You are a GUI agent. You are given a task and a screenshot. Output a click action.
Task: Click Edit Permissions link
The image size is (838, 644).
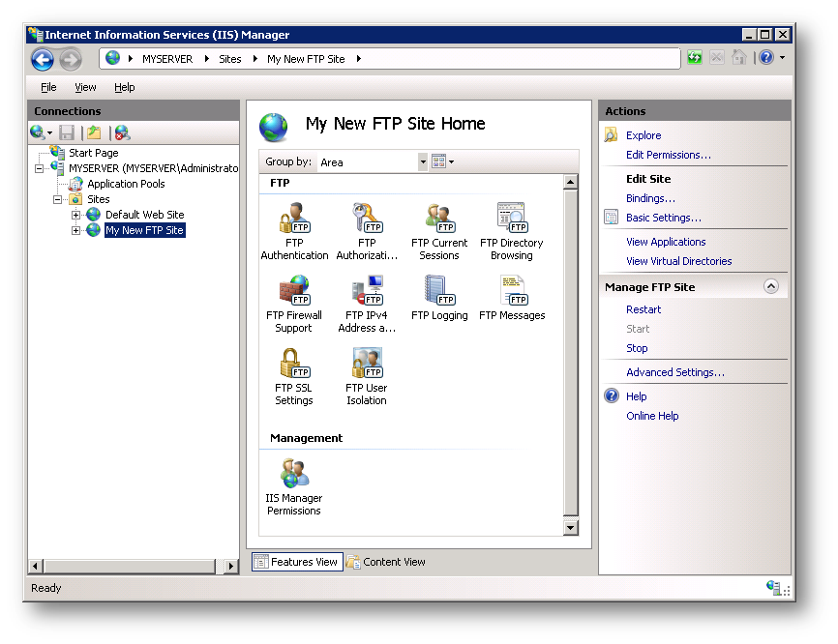(669, 155)
